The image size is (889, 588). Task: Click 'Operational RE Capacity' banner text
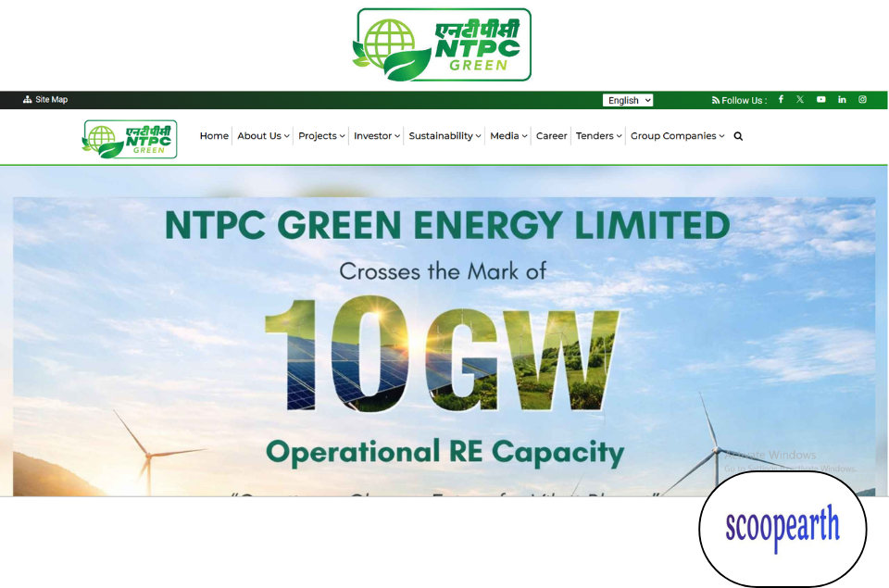[445, 453]
